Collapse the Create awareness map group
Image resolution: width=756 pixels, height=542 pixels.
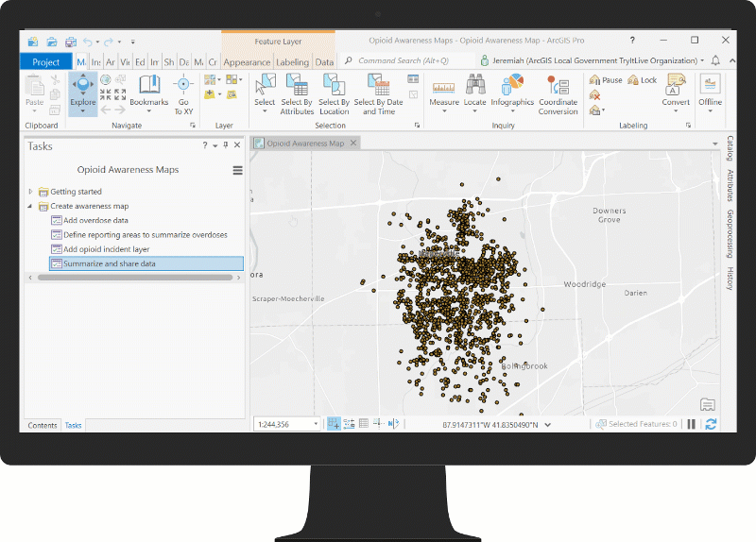pos(30,206)
